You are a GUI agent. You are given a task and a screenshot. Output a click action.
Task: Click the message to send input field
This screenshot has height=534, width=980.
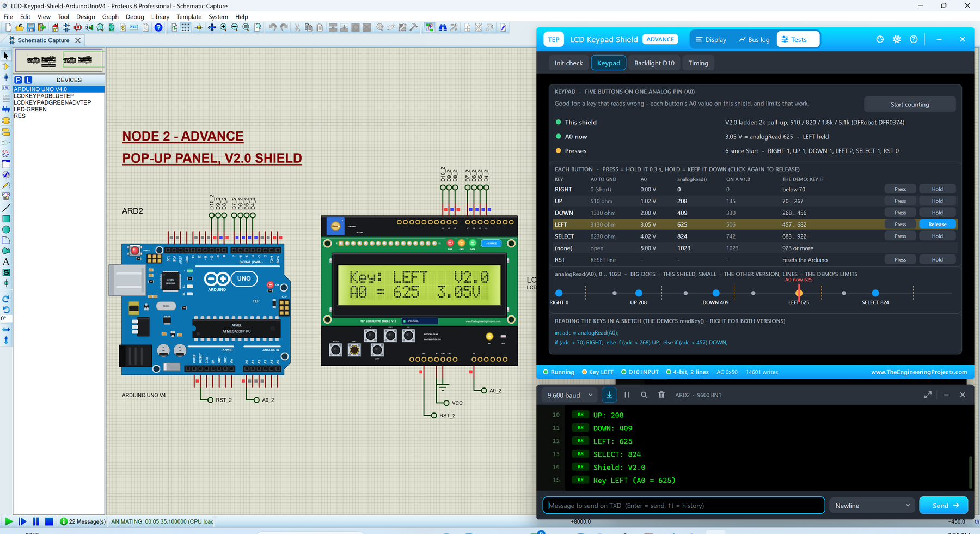[x=684, y=506]
